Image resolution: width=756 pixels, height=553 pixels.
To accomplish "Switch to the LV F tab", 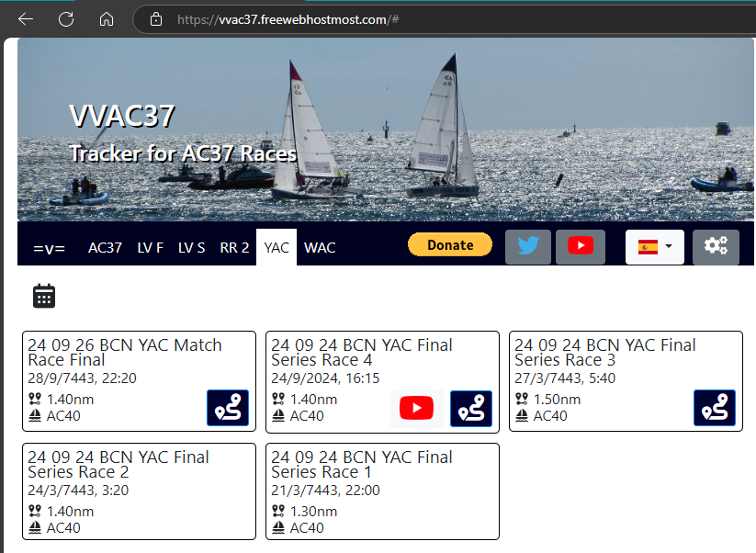I will 151,248.
